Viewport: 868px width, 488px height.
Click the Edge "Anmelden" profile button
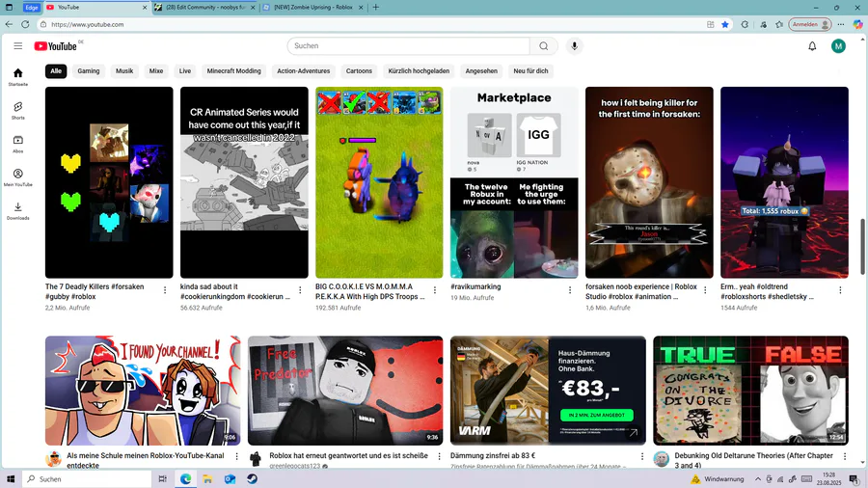pos(810,24)
